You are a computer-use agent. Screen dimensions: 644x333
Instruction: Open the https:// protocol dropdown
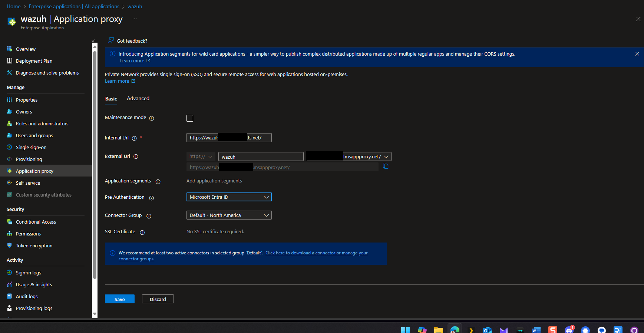tap(201, 156)
